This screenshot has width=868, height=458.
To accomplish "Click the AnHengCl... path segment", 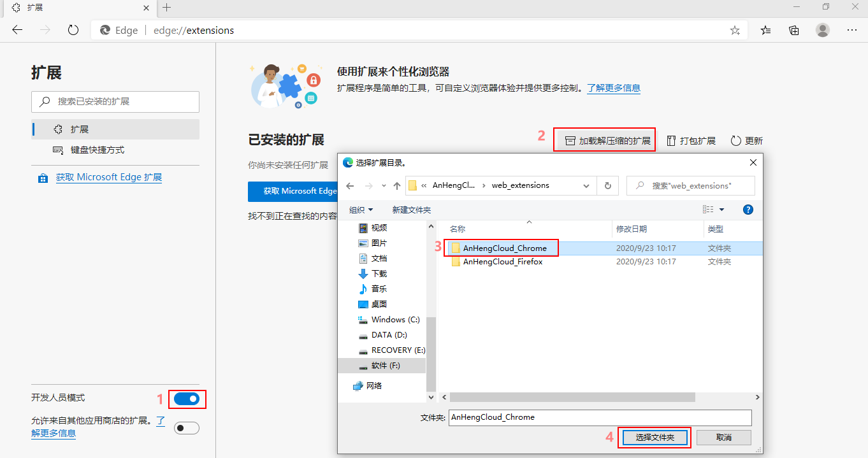I will pos(454,185).
